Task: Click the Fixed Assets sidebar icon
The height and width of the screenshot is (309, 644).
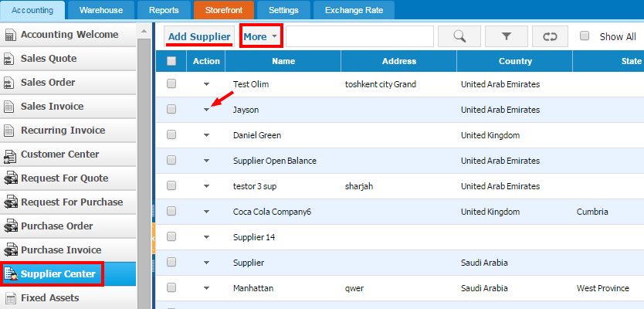Action: tap(9, 298)
